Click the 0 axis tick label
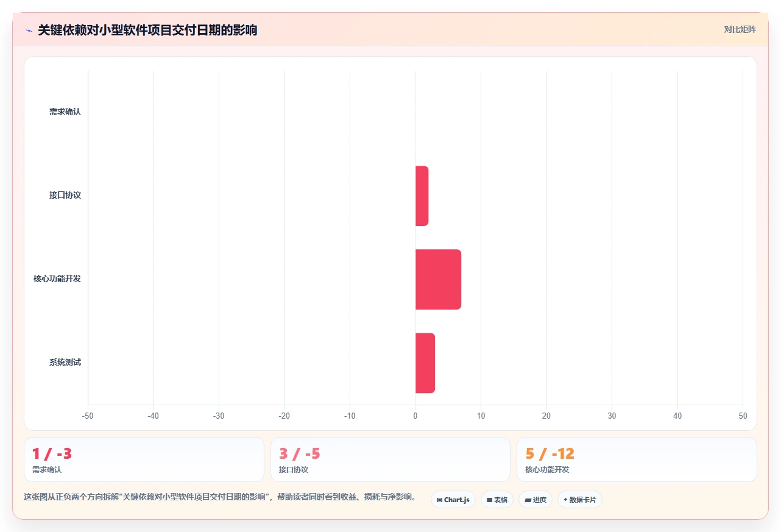 pos(415,416)
